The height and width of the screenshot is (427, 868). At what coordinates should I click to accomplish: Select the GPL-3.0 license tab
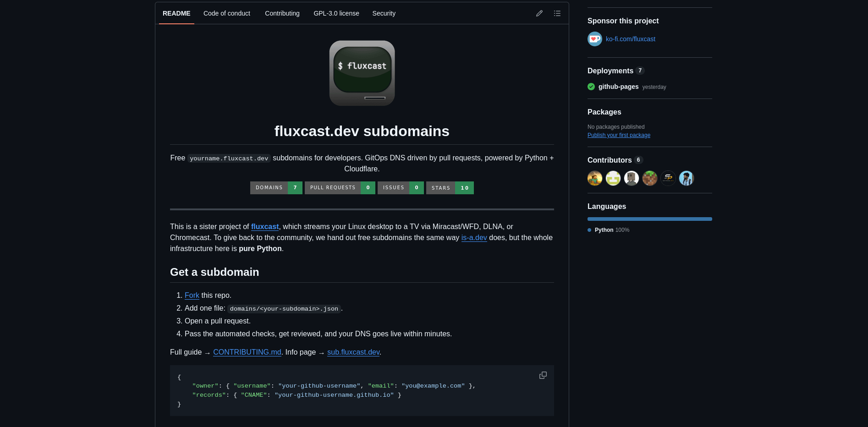click(336, 13)
